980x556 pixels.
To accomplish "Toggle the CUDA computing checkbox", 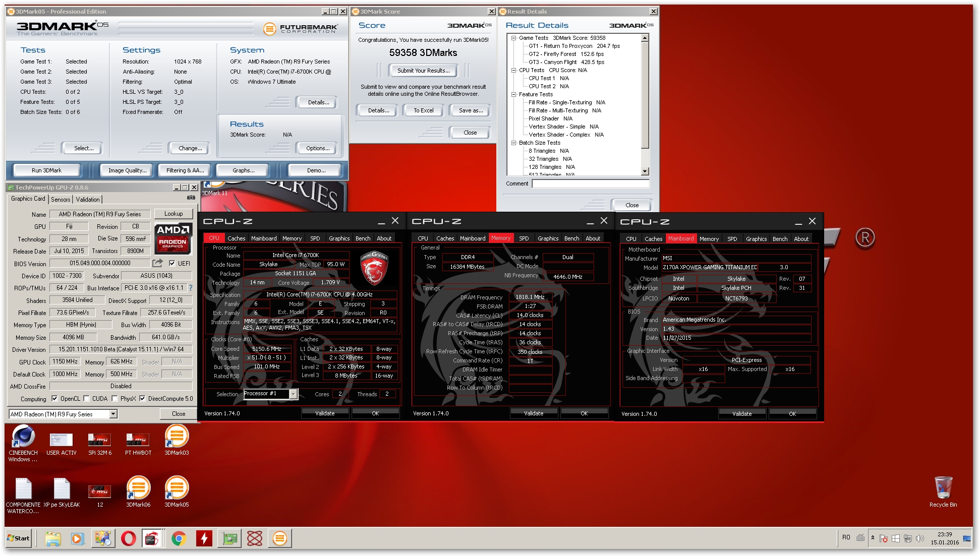I will point(86,398).
